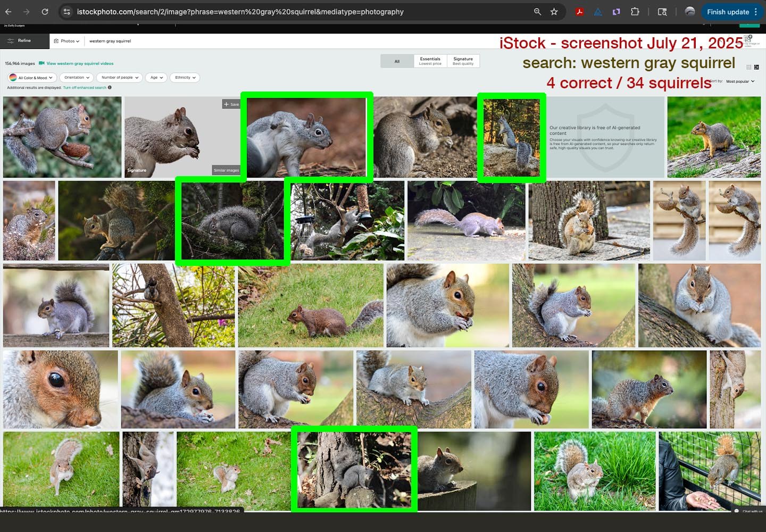Screen dimensions: 766x532
Task: Click the search by image icon
Action: coord(748,39)
